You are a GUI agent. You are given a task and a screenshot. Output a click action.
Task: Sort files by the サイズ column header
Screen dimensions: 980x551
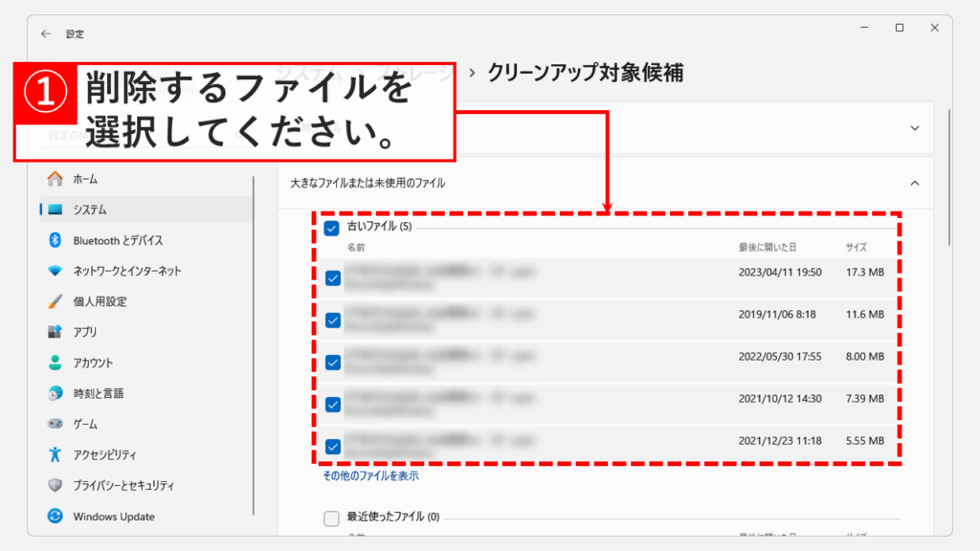[x=856, y=248]
